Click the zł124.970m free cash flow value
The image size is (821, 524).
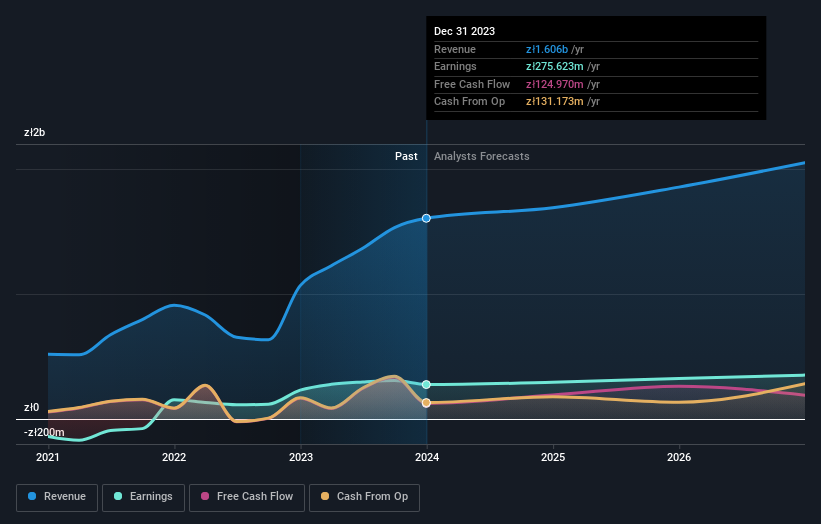[x=555, y=84]
